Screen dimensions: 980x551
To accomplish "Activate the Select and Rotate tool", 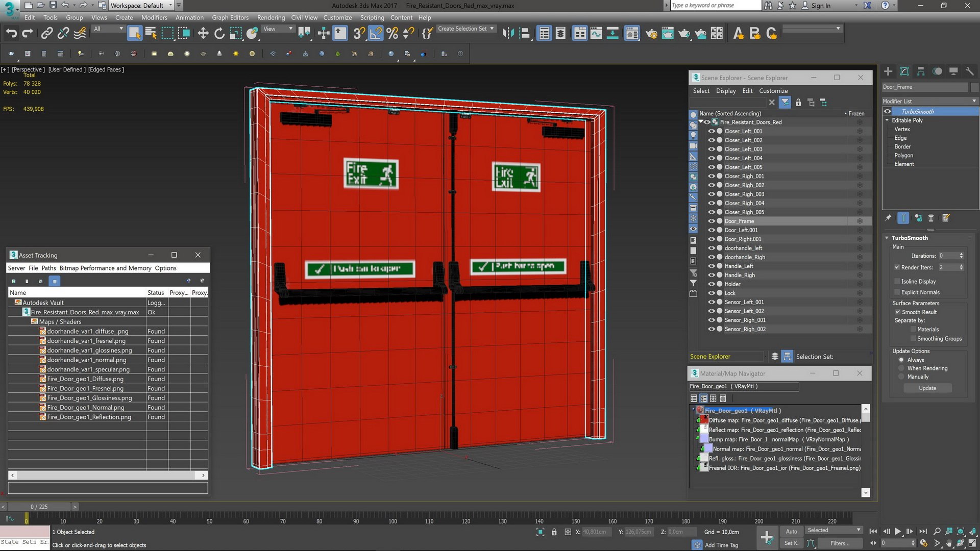I will pyautogui.click(x=219, y=33).
